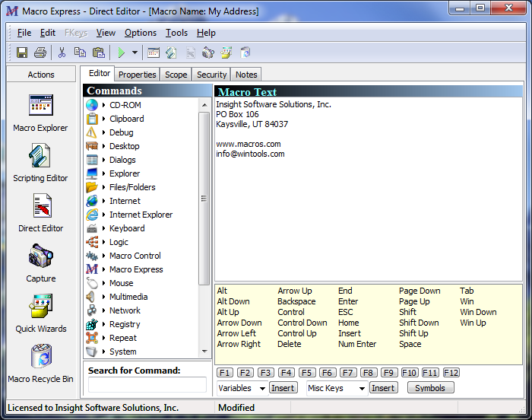
Task: Click the Paste clipboard toolbar icon
Action: (x=98, y=52)
